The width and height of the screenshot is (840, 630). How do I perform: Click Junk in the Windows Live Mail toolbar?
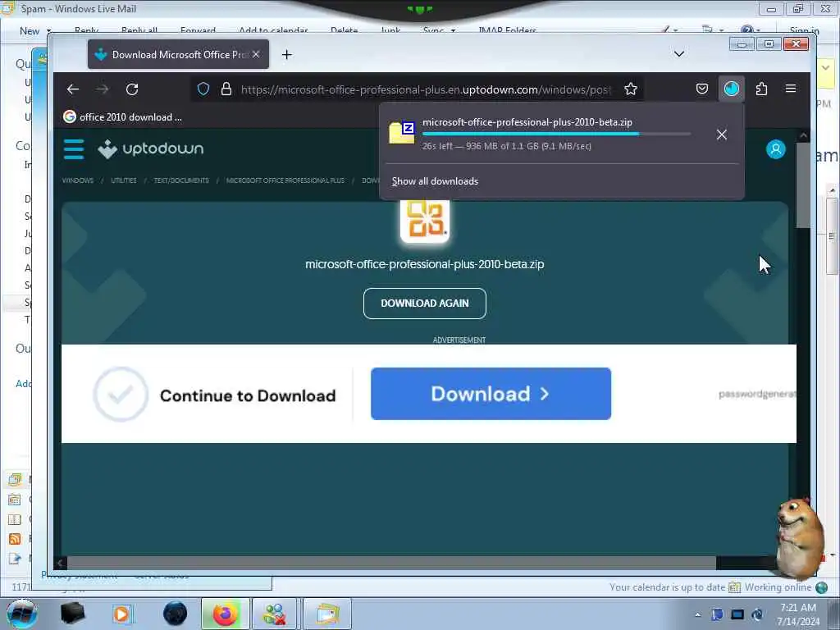point(390,30)
